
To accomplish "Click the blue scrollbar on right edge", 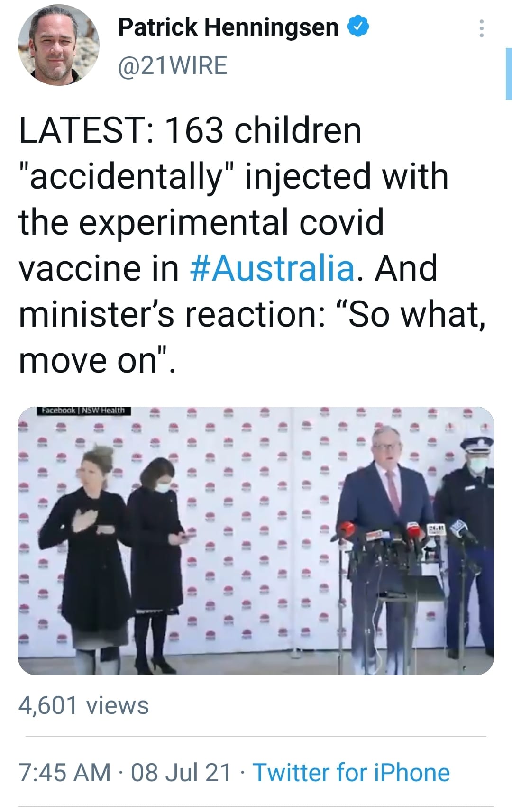I will pos(508,73).
